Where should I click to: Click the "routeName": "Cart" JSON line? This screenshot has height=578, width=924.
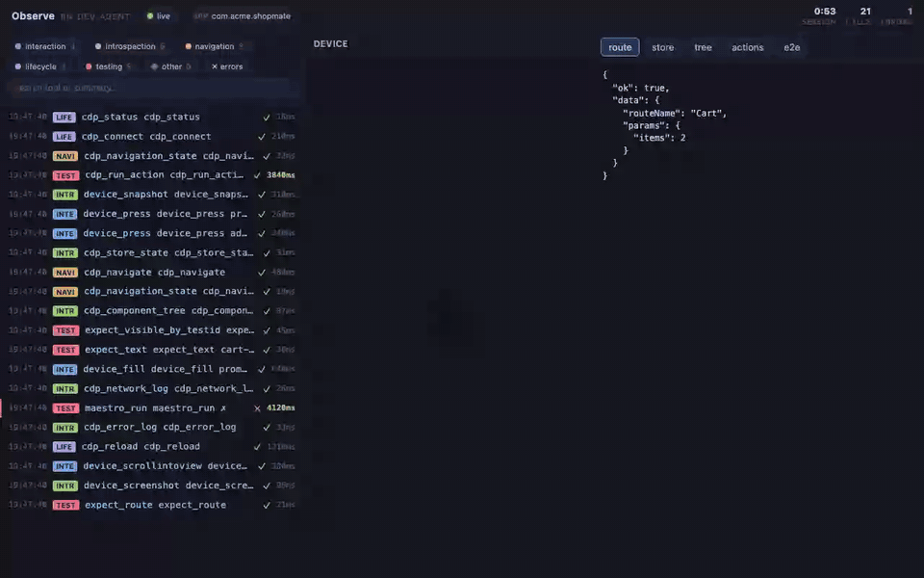675,113
